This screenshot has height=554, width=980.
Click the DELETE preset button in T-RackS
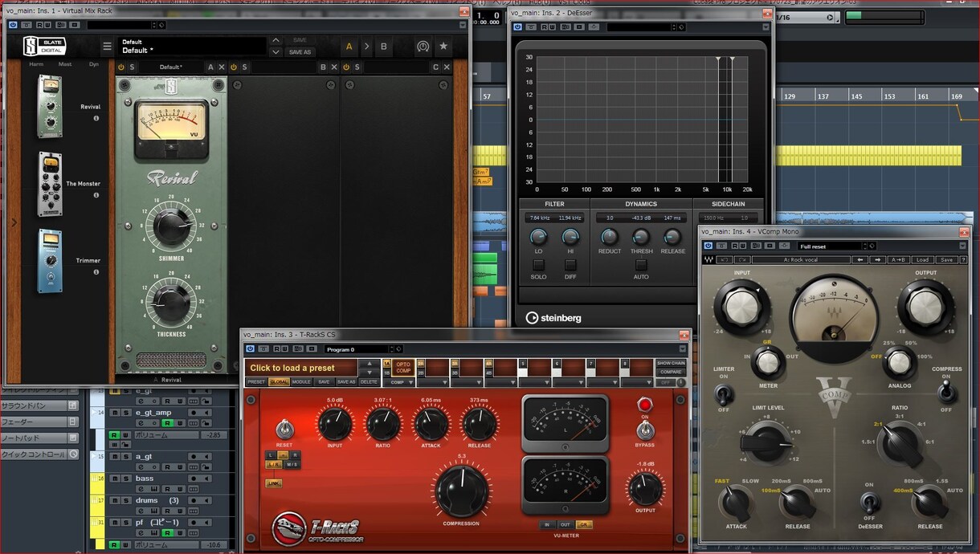(369, 382)
